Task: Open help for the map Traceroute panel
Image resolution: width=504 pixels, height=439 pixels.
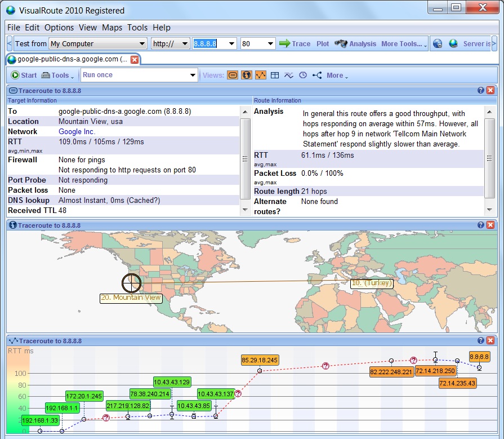Action: pyautogui.click(x=481, y=225)
